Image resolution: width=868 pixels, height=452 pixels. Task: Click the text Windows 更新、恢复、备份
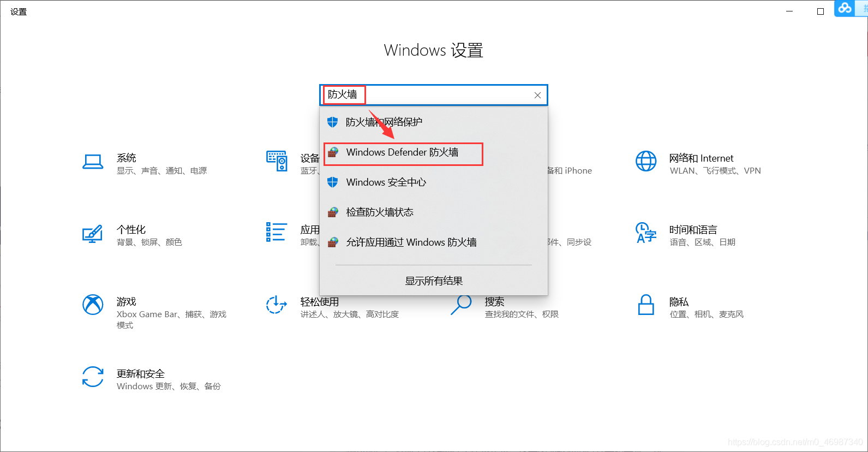click(x=169, y=386)
